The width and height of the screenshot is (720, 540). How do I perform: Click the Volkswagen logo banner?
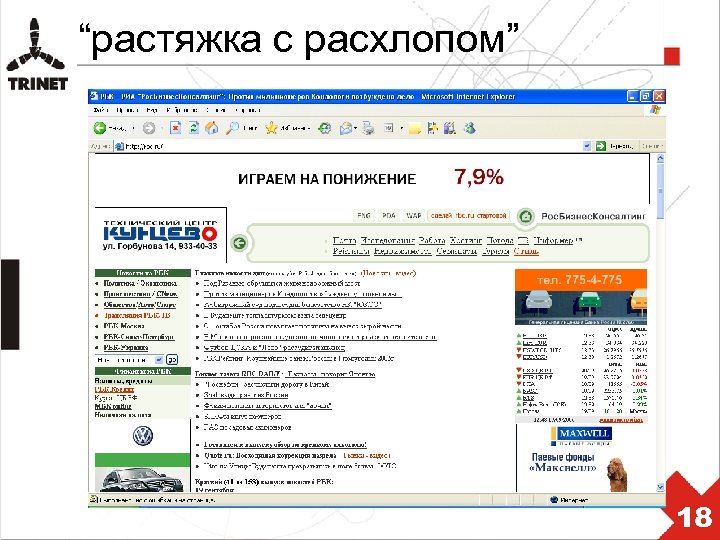(x=142, y=436)
